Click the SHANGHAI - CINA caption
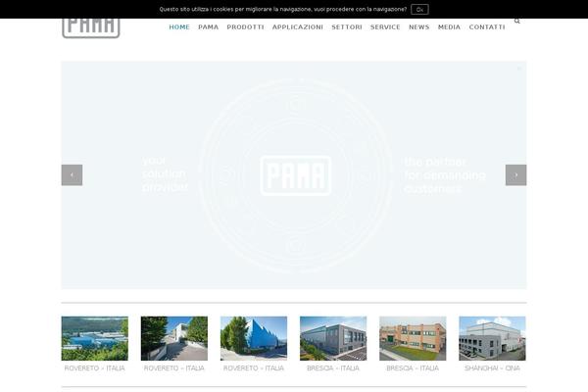The image size is (588, 392). [x=492, y=368]
